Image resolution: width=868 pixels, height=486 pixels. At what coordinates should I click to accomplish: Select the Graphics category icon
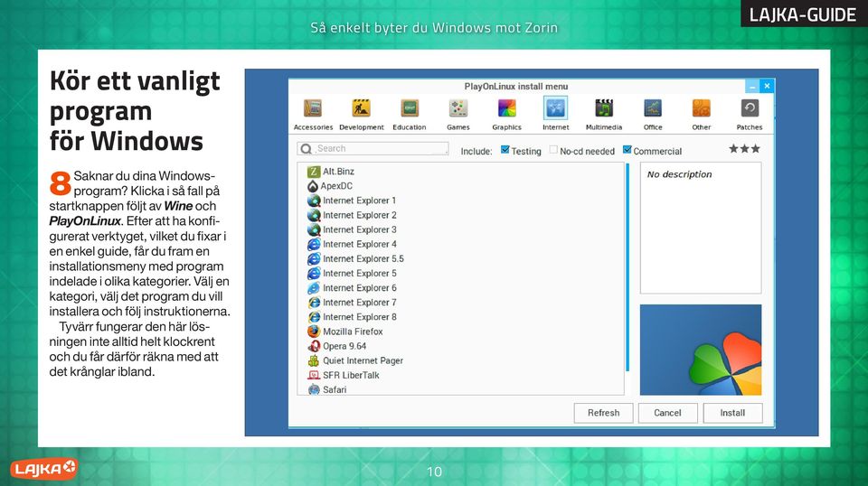click(x=506, y=108)
